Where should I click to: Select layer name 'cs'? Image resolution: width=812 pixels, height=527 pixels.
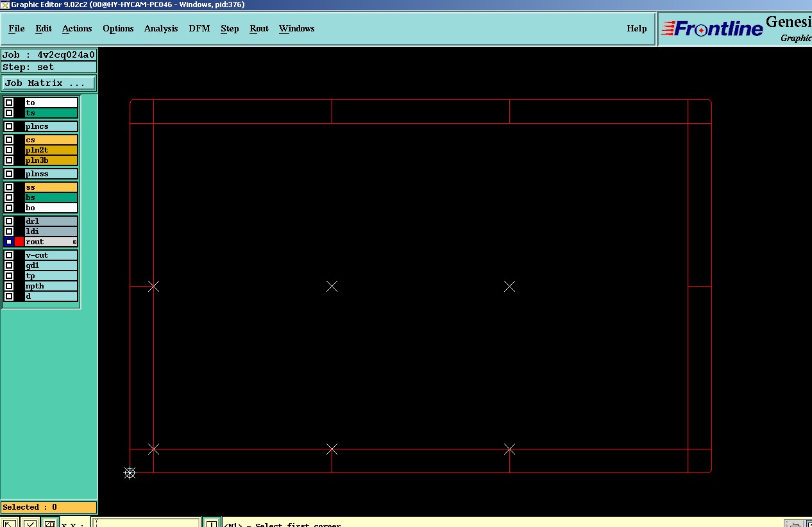coord(51,140)
